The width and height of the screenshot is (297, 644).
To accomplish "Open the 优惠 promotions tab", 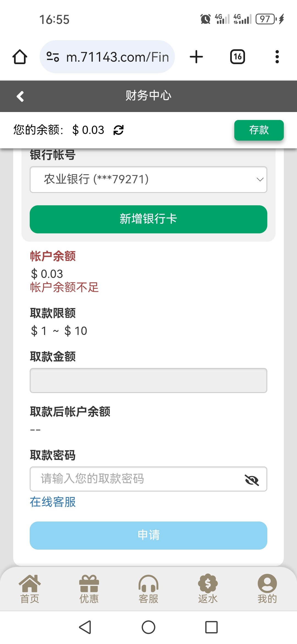I will click(89, 589).
